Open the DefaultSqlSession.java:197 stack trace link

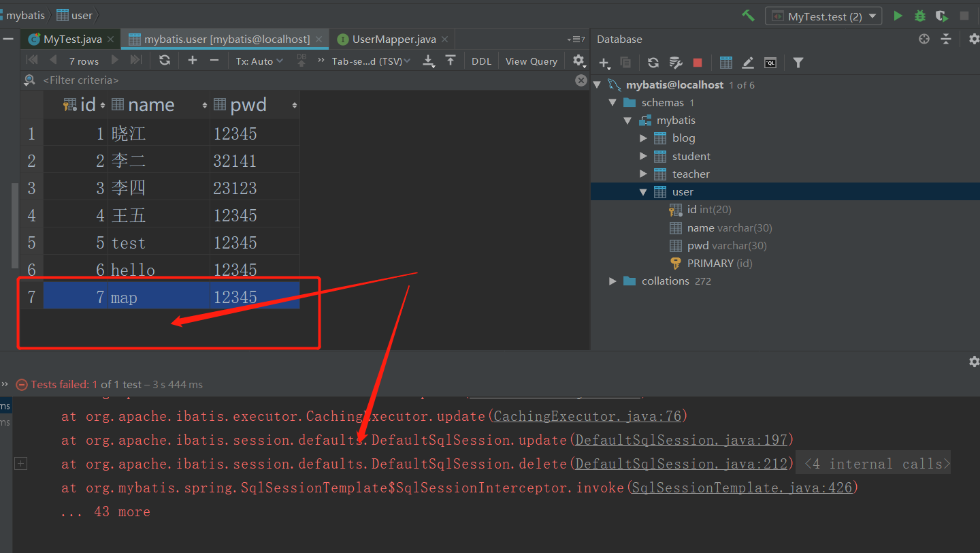click(681, 440)
